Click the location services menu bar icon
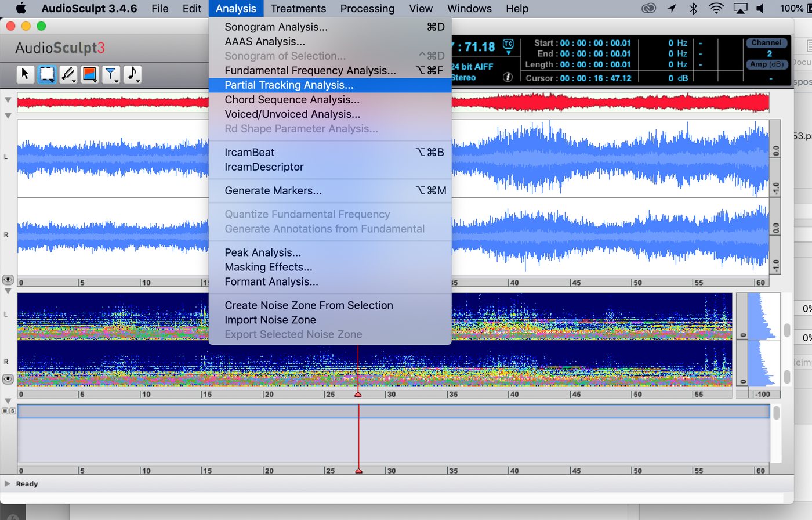812x520 pixels. (672, 8)
